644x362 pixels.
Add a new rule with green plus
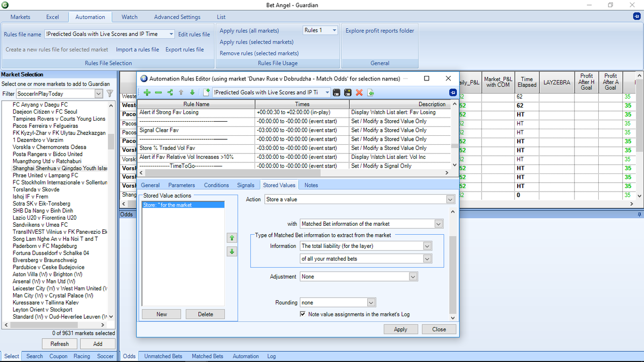[147, 93]
